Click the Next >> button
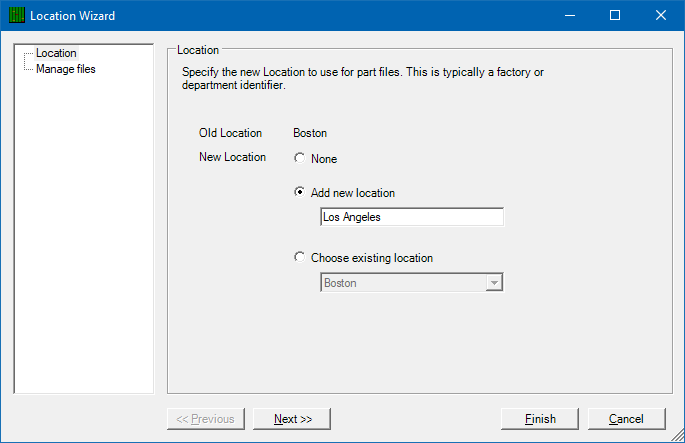 tap(292, 419)
